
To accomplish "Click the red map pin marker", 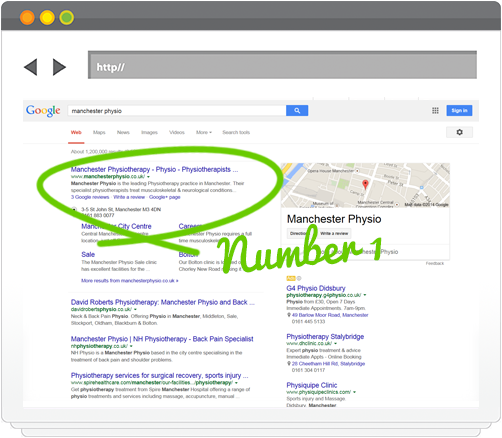I will point(365,184).
